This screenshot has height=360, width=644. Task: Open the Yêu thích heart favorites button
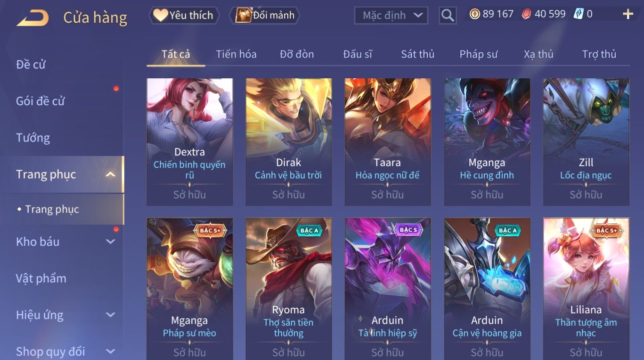coord(184,15)
